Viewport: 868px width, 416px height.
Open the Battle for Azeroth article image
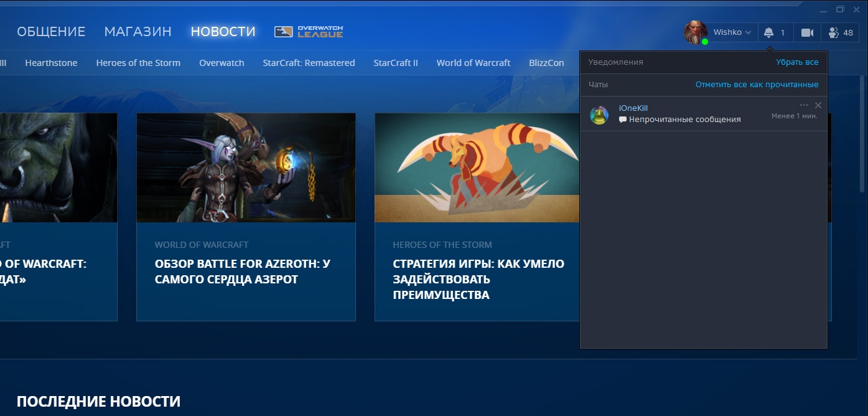246,168
